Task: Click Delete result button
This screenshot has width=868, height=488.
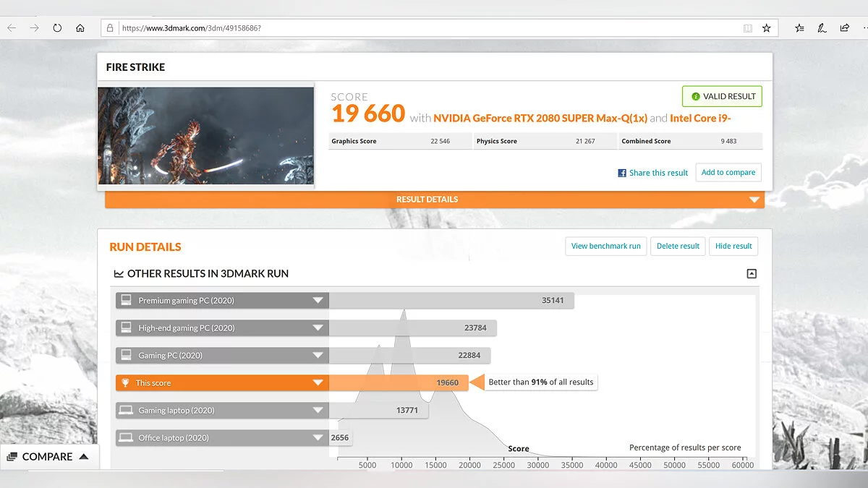Action: 678,246
